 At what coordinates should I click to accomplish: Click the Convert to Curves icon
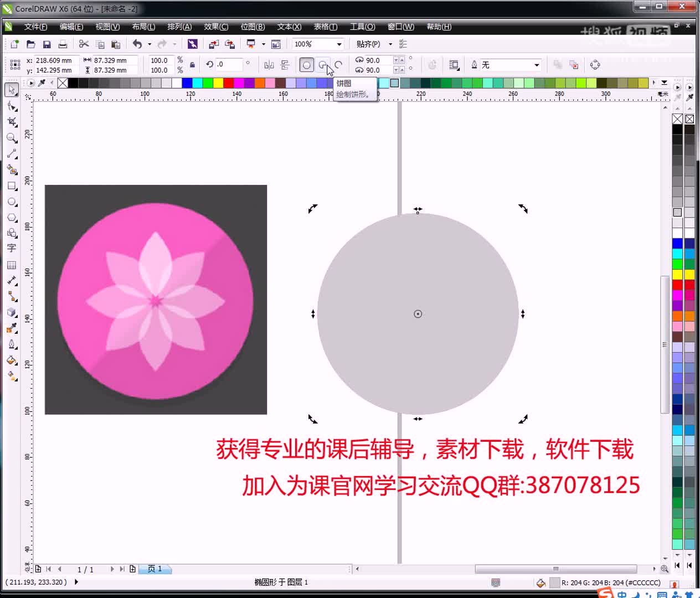click(595, 65)
